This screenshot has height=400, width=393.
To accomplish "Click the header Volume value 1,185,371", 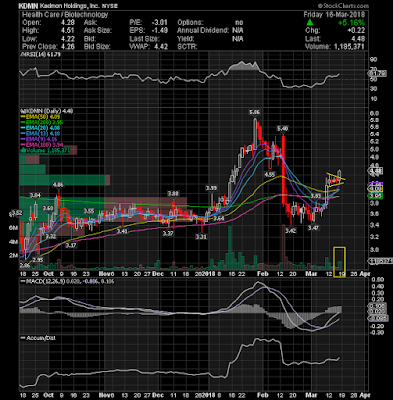I will [349, 47].
